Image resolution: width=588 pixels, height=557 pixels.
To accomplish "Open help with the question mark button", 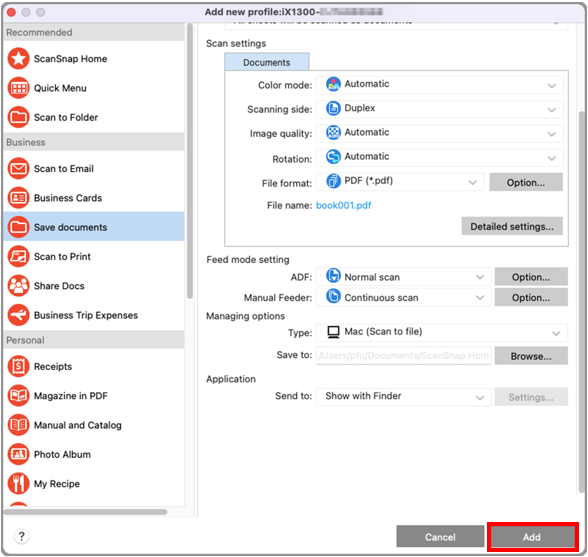I will [21, 536].
